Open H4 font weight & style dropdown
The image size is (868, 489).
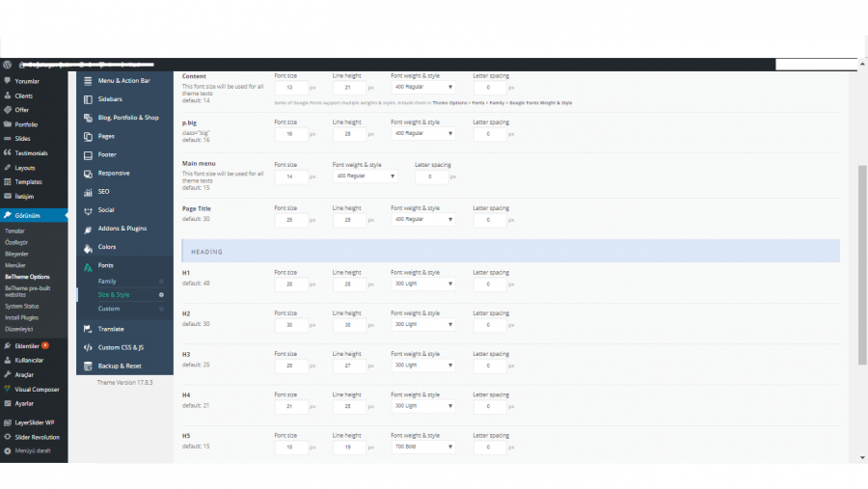coord(423,406)
